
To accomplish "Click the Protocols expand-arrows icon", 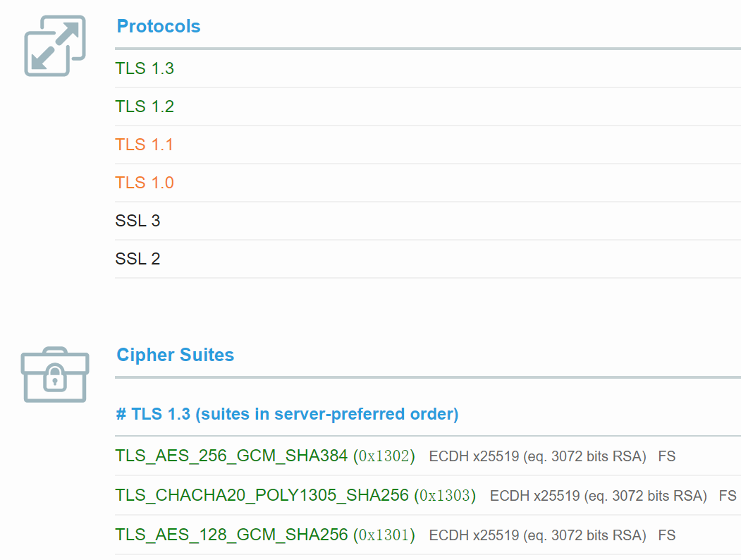I will pos(55,46).
